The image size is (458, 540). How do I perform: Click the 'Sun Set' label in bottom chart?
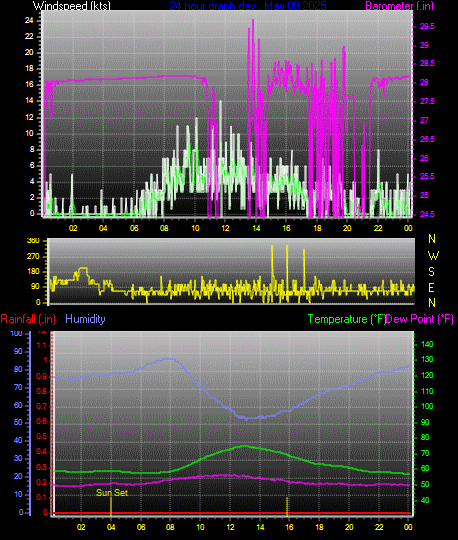click(x=112, y=492)
